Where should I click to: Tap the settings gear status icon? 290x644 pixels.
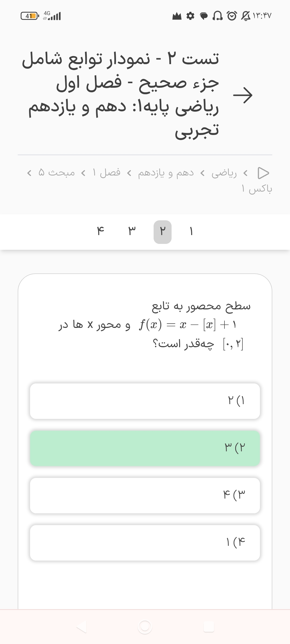coord(190,16)
